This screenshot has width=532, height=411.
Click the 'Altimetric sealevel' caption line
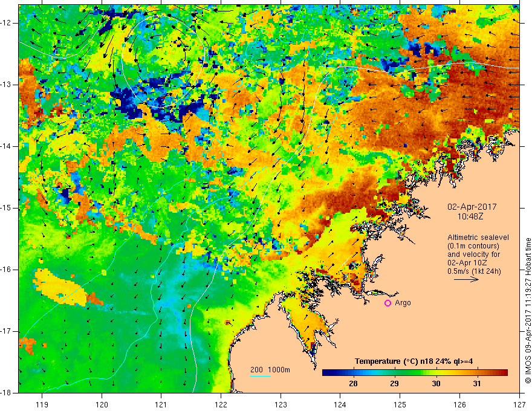[478, 238]
